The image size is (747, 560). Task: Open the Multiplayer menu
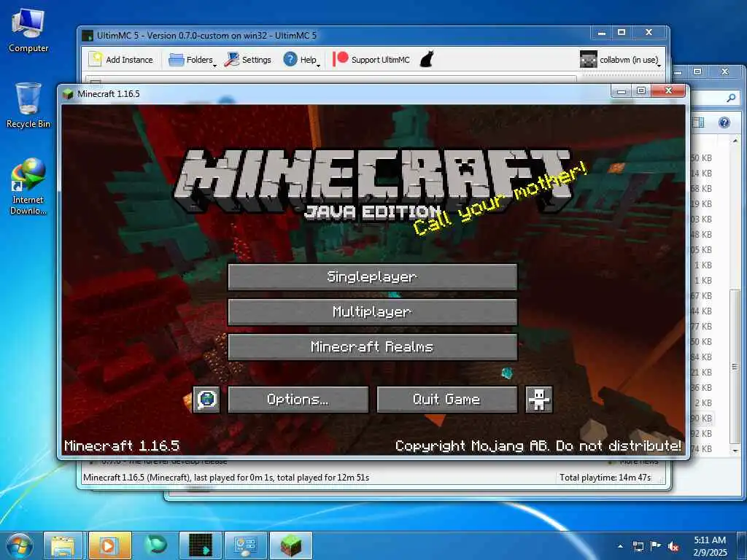(x=372, y=312)
